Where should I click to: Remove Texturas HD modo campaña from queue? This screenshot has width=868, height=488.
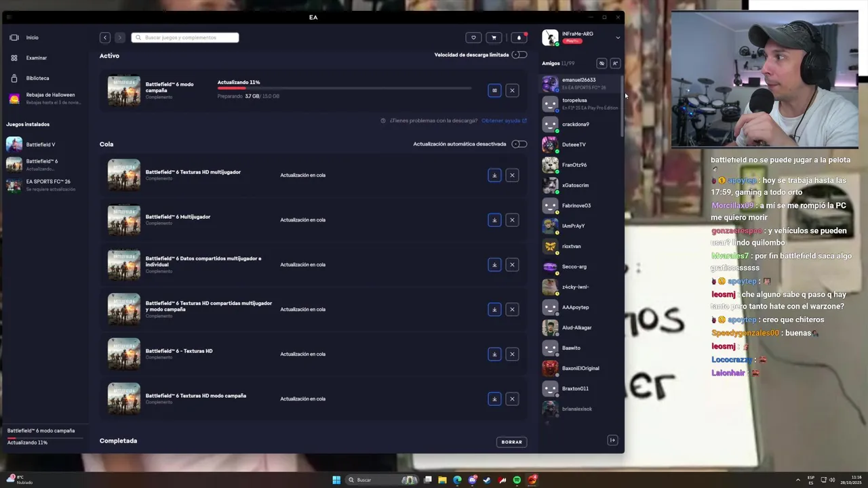(512, 399)
